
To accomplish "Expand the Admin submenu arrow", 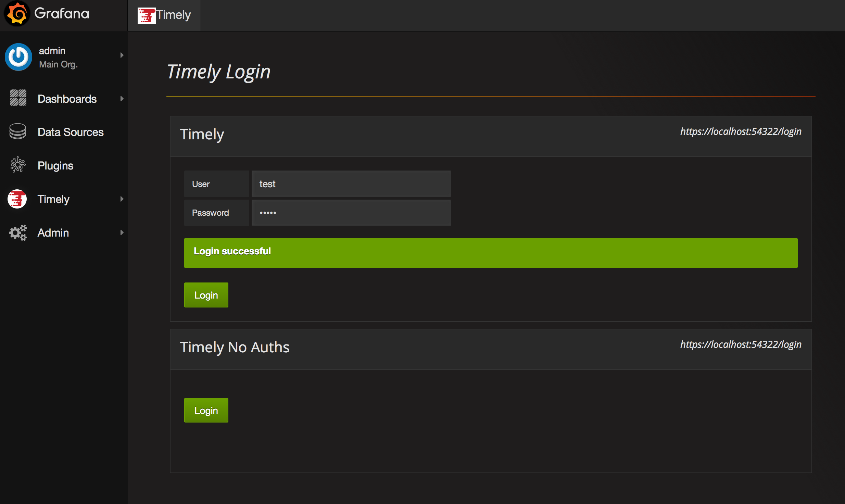I will click(122, 232).
